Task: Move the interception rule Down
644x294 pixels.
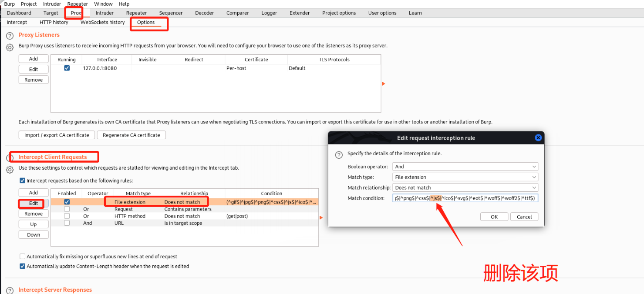Action: [34, 235]
